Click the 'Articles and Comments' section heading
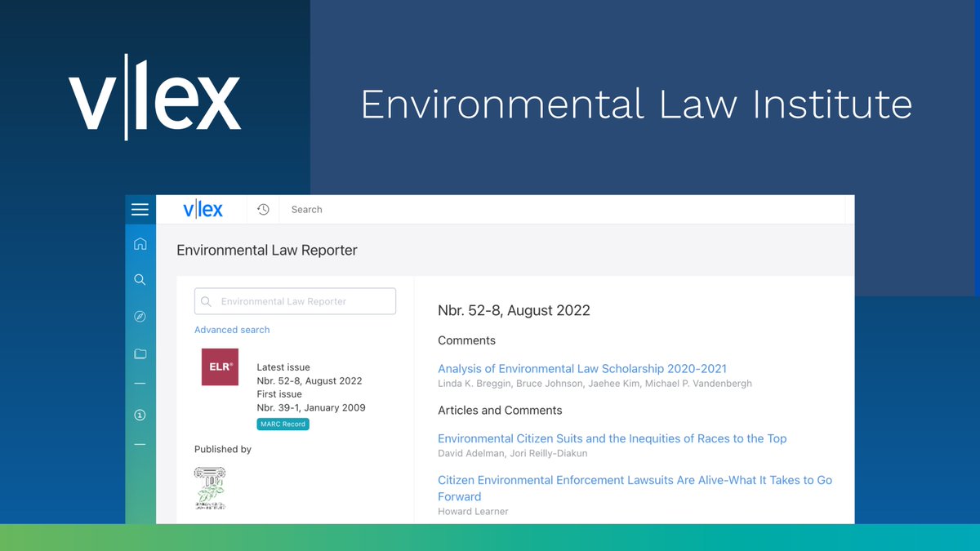Viewport: 980px width, 551px height. 500,411
